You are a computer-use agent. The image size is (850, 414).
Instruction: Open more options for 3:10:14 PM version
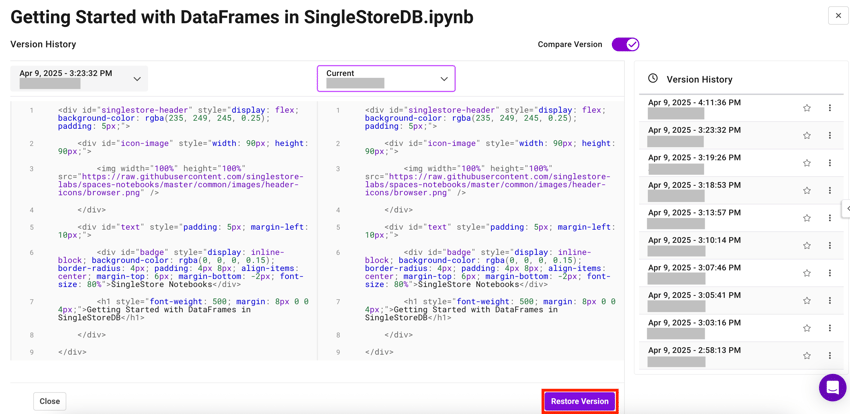(829, 245)
